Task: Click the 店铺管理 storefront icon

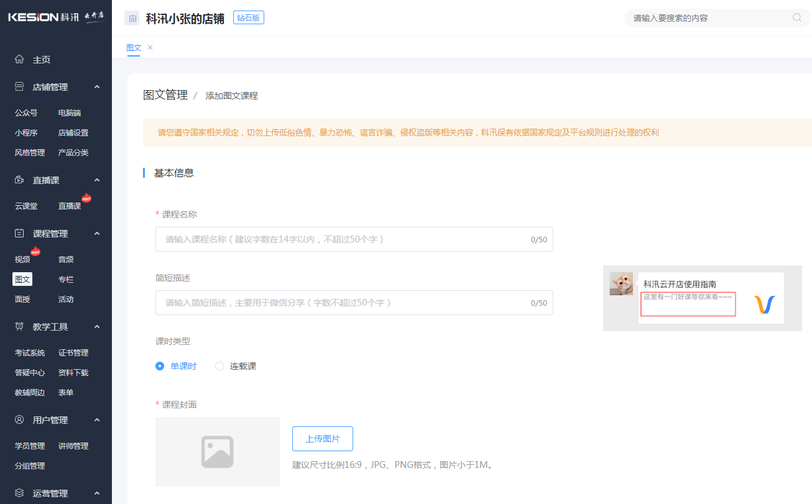Action: coord(19,87)
